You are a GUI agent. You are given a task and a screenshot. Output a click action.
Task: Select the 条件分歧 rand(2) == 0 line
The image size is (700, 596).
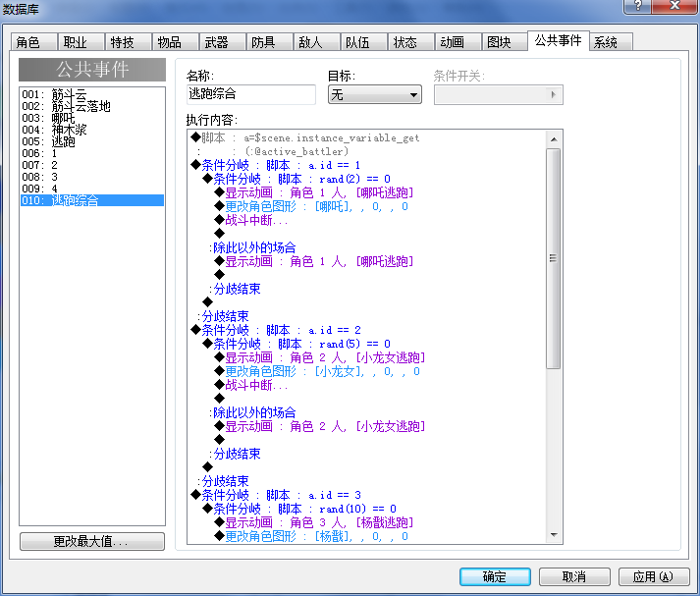[296, 179]
